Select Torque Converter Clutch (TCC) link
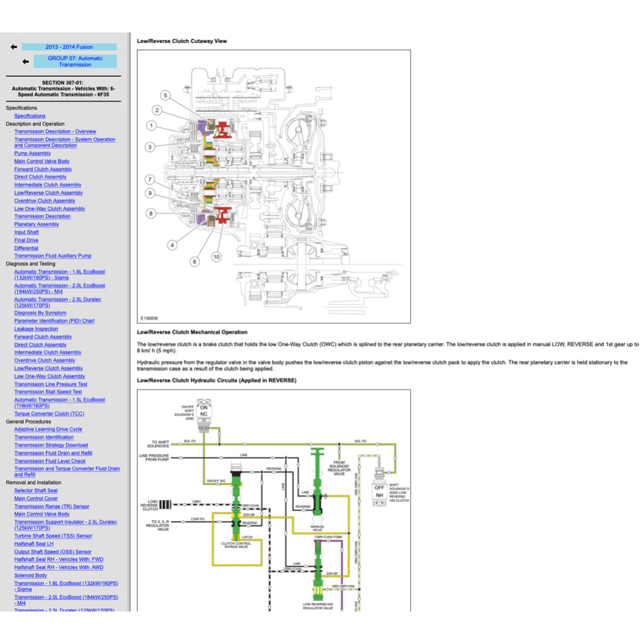 tap(49, 414)
